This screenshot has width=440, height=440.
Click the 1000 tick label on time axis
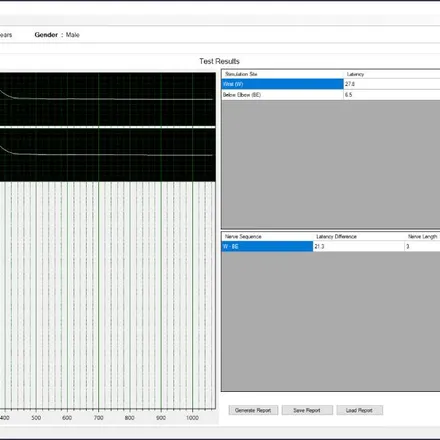pos(192,418)
